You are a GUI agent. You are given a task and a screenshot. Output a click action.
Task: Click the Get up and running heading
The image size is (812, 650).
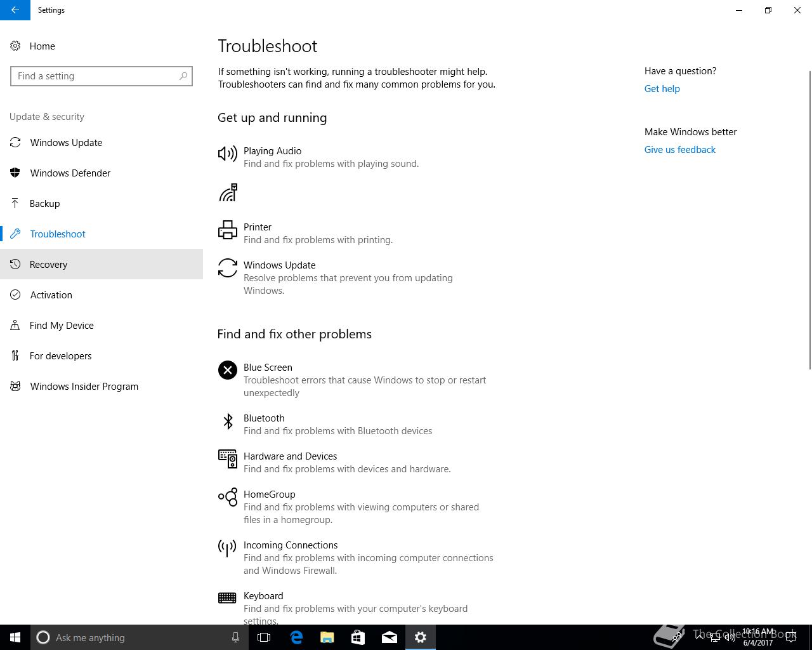[x=272, y=118]
